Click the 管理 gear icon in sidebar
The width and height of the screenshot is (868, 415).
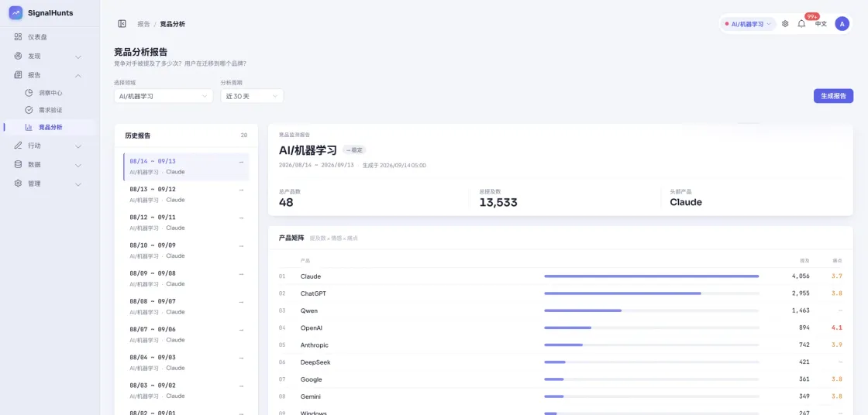click(x=19, y=183)
